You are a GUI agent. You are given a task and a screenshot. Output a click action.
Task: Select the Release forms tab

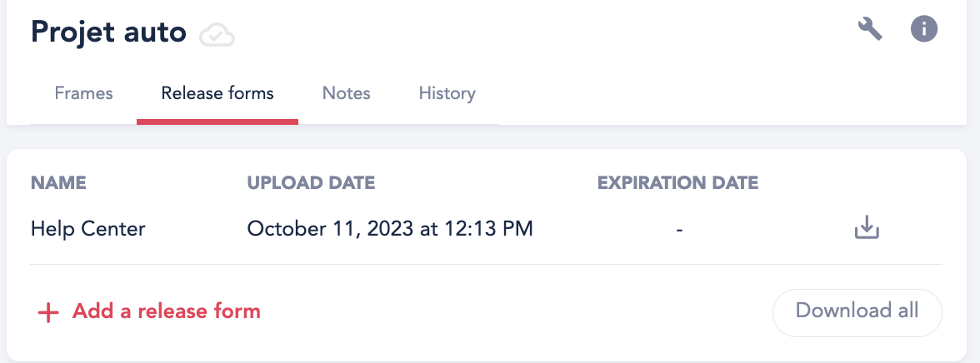[217, 94]
